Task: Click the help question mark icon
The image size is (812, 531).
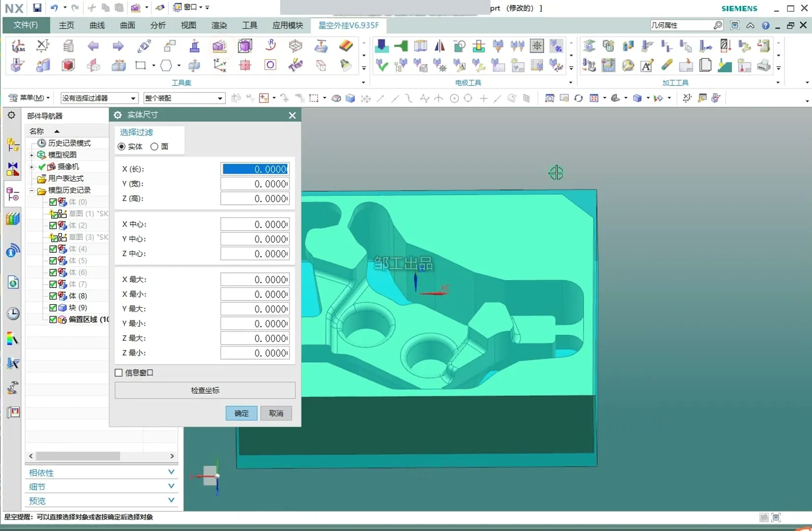Action: [765, 26]
